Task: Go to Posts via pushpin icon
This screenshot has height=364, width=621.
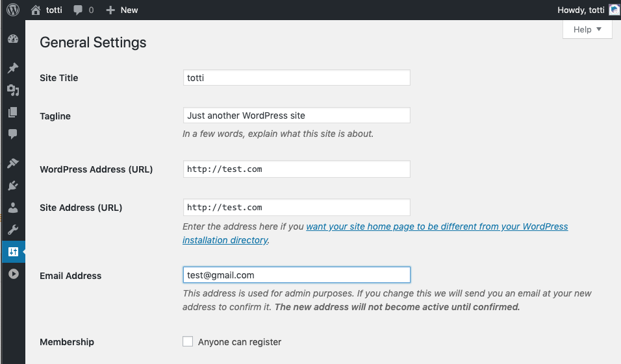Action: (13, 67)
